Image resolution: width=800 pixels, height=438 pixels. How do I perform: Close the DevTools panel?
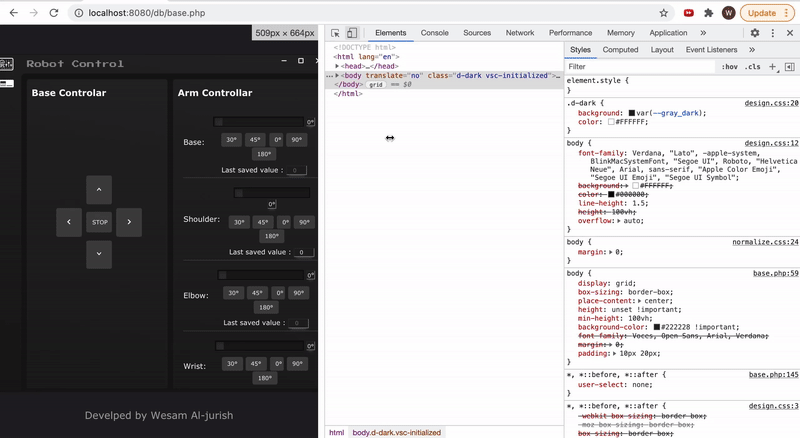[x=790, y=33]
